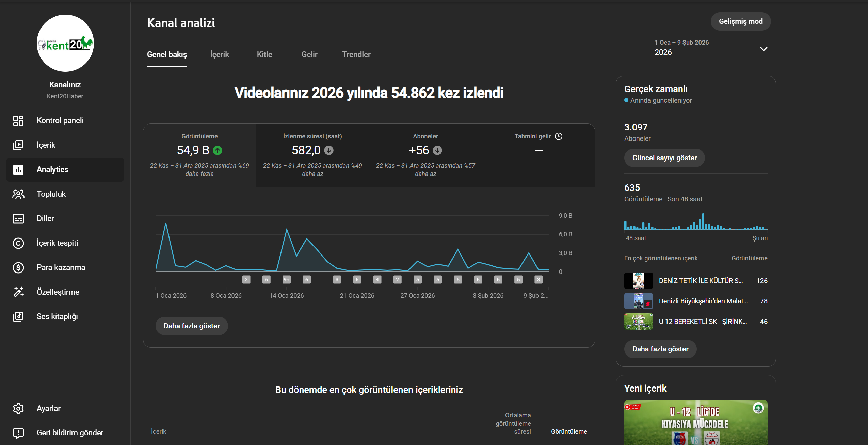Select the Görüntüleme metric card
Viewport: 868px width, 445px height.
coord(199,155)
